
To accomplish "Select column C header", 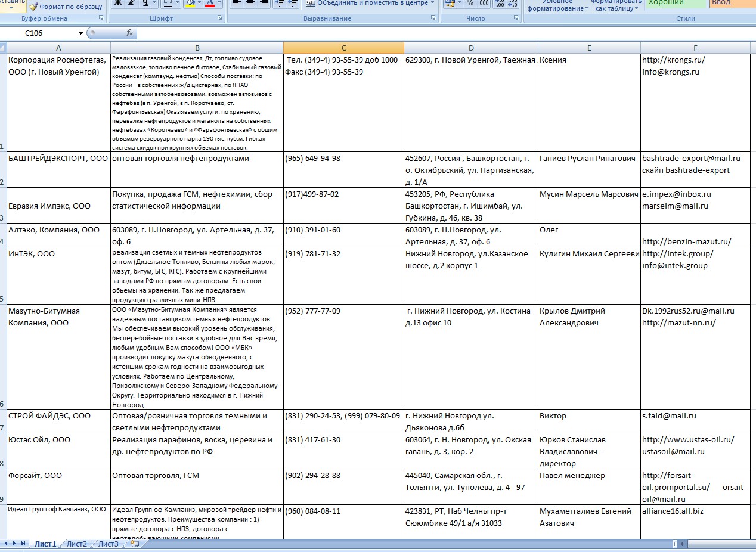I will click(x=344, y=48).
